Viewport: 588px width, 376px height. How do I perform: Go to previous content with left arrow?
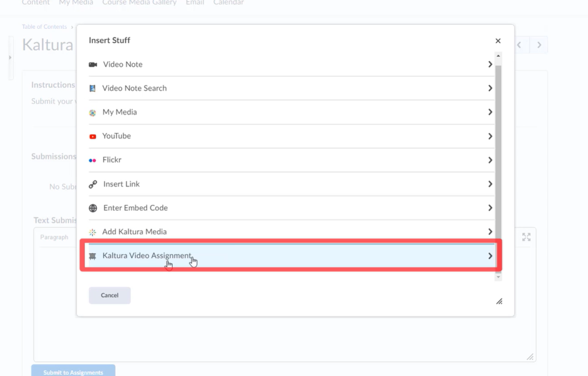pyautogui.click(x=519, y=45)
